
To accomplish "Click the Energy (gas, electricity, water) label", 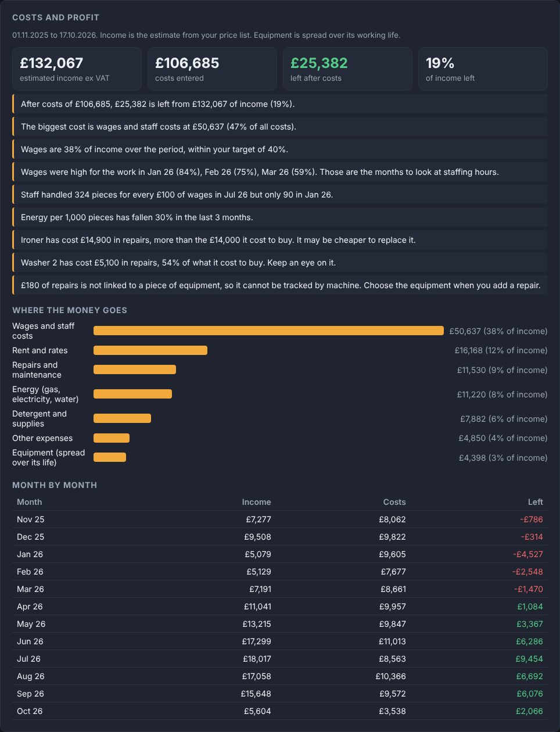I will [x=45, y=394].
